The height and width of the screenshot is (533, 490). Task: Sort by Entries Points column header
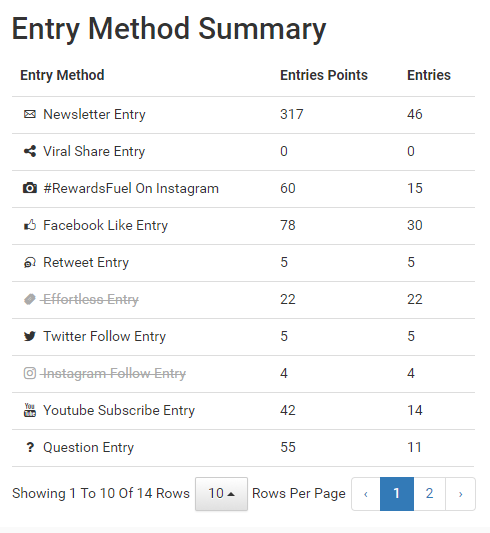pyautogui.click(x=324, y=75)
